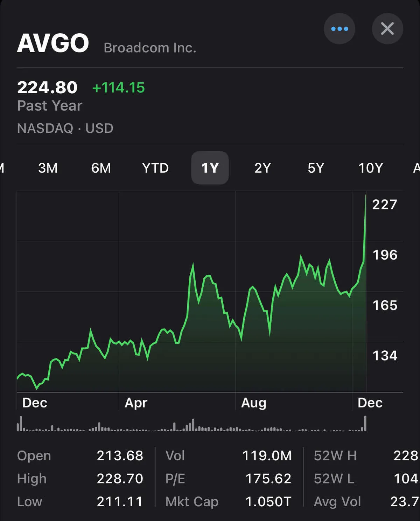
Task: Open the three-dot more options menu
Action: click(339, 29)
